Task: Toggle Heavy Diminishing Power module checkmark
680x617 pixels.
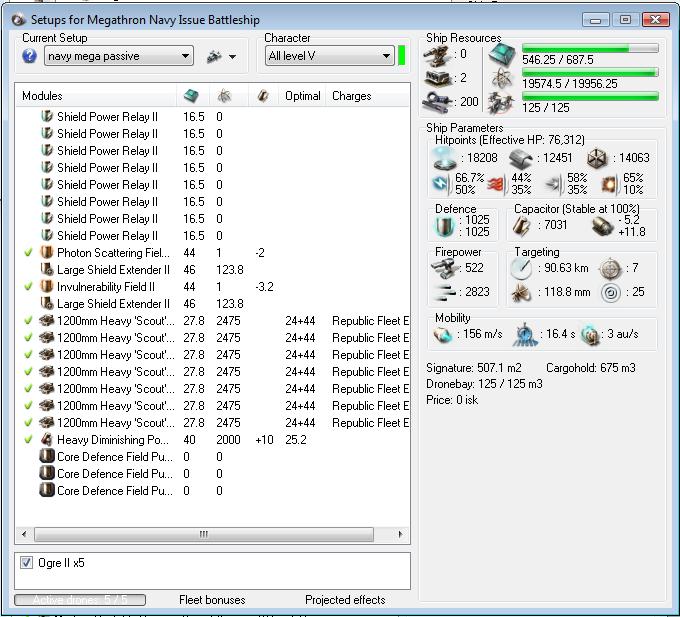Action: point(29,440)
